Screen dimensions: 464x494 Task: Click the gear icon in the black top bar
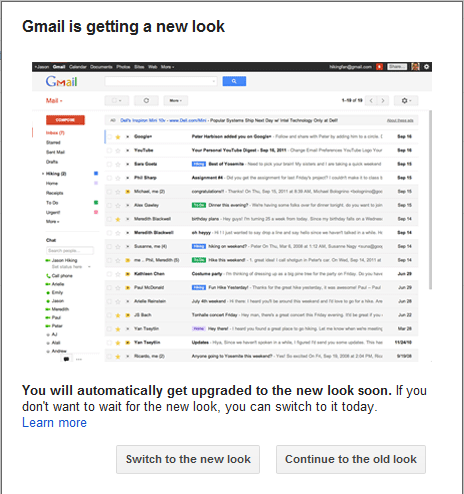426,67
